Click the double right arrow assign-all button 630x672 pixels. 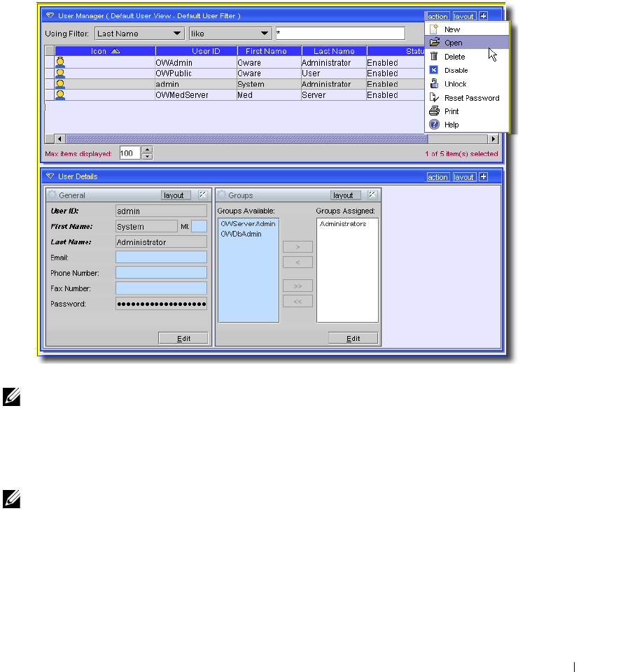tap(298, 286)
